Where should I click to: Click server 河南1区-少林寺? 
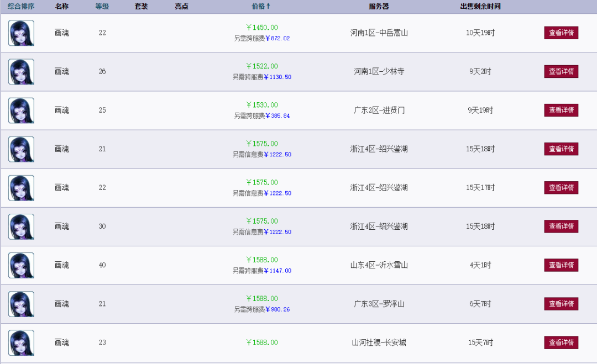pyautogui.click(x=379, y=71)
